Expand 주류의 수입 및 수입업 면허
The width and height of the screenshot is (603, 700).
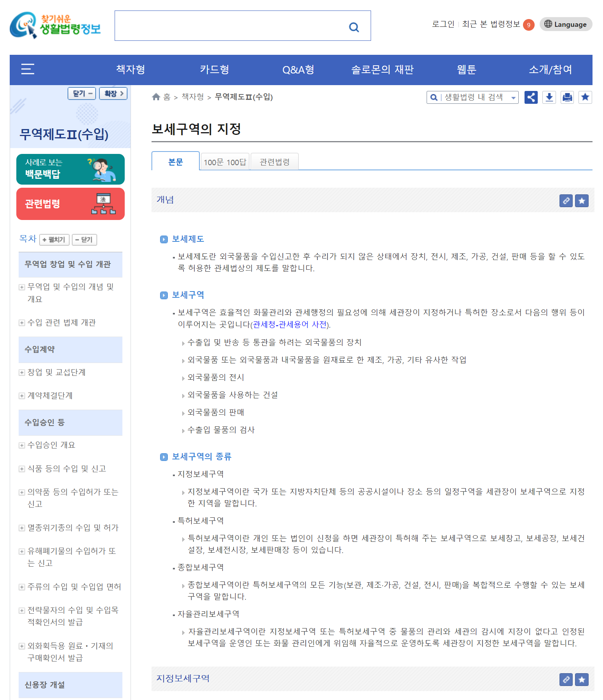[22, 587]
